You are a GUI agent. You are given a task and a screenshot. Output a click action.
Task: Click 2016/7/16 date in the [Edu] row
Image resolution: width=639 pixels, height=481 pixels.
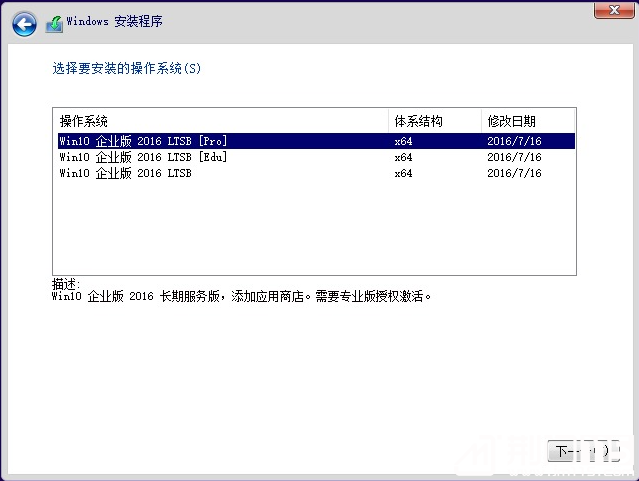point(514,157)
